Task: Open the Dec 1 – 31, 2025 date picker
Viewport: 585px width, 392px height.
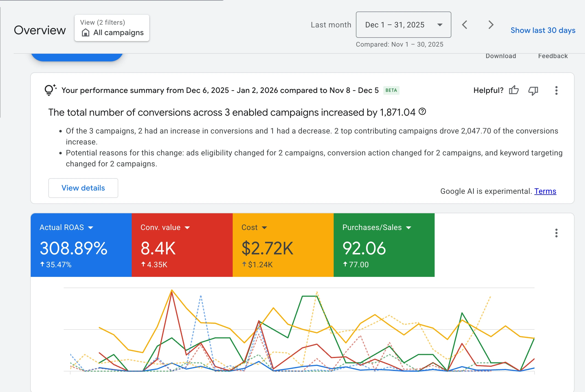Action: click(x=403, y=25)
